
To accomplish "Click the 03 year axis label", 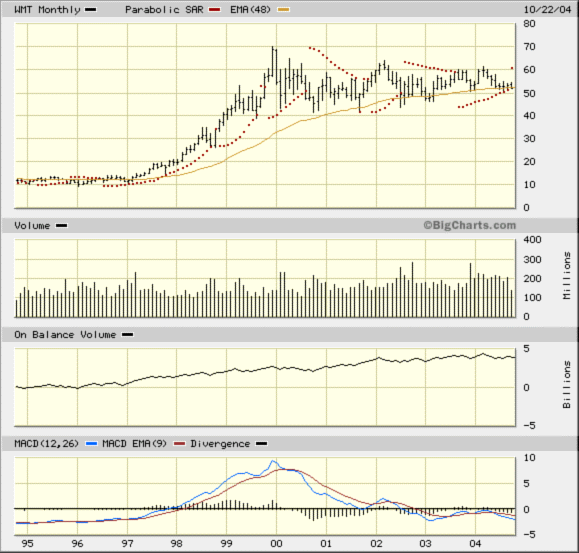I will pos(425,544).
